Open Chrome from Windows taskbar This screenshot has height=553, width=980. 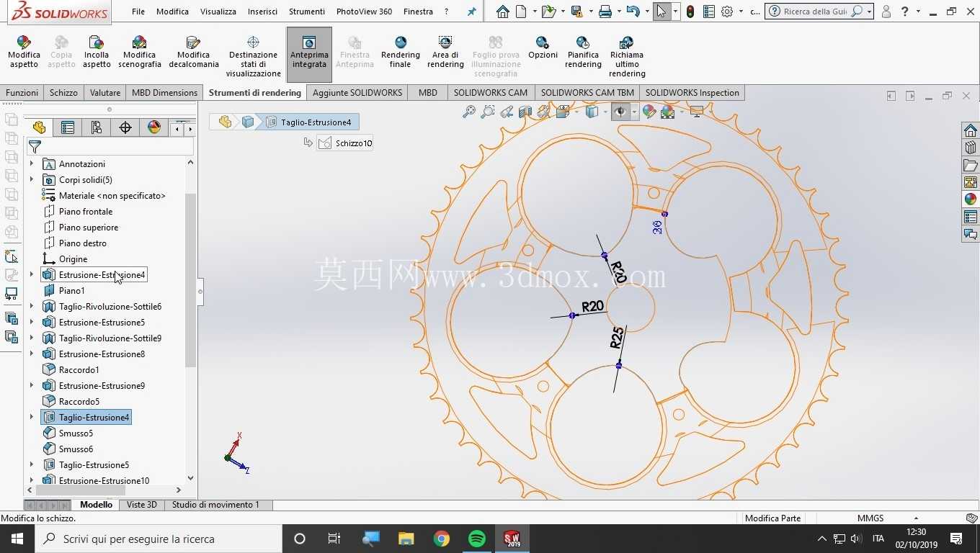(442, 539)
